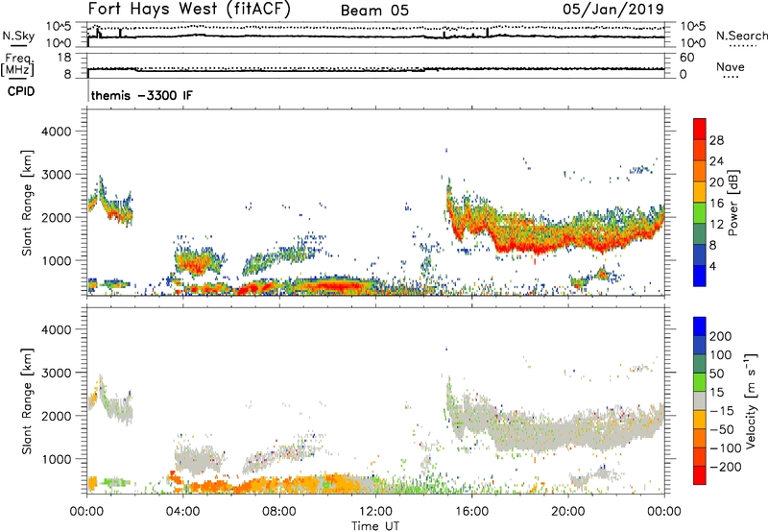Click the '20:00' time tick label

tap(567, 512)
